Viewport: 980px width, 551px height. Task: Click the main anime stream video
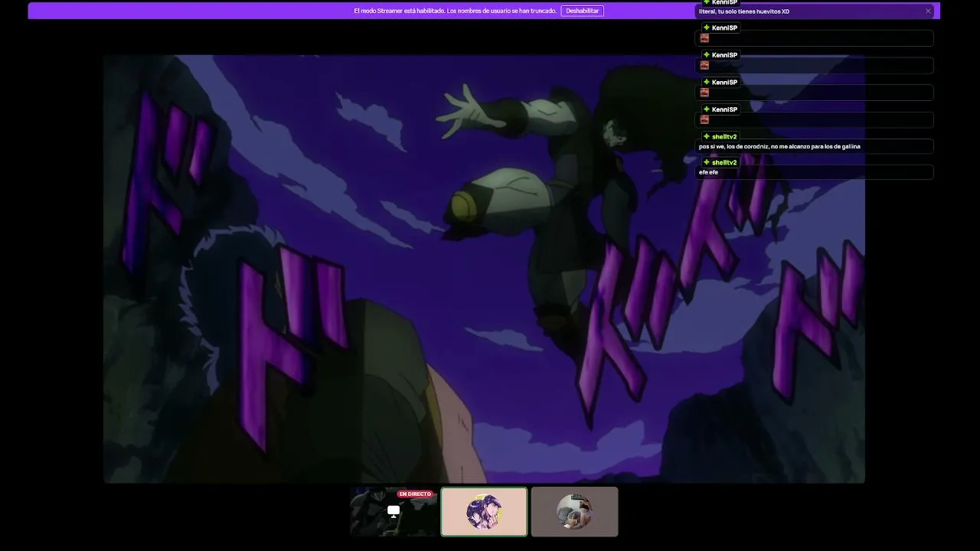point(484,269)
